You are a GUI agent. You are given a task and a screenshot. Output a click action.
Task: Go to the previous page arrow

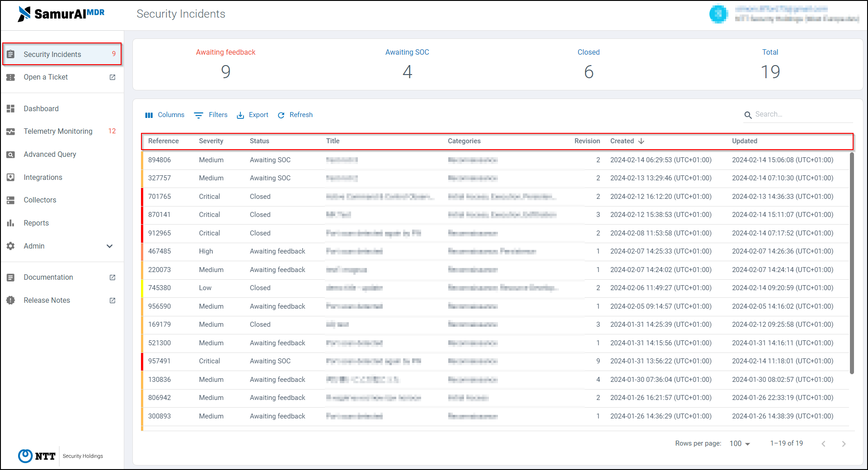click(824, 444)
